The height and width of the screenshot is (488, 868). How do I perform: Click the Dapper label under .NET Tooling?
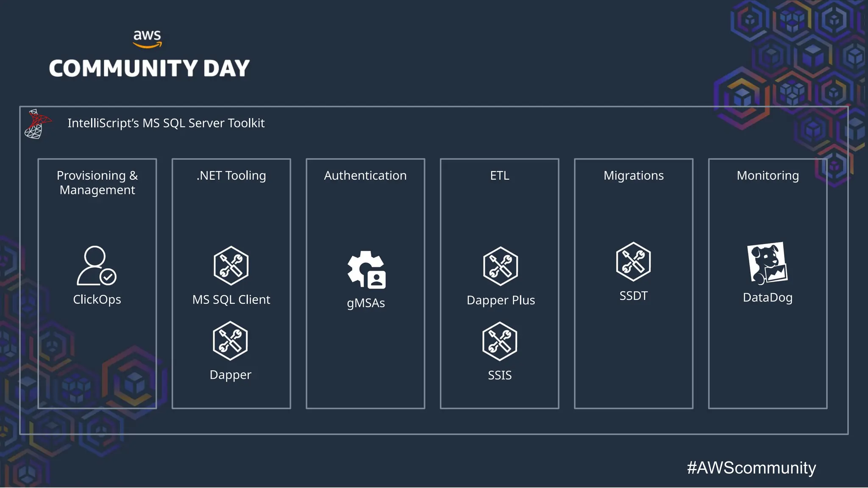coord(231,375)
